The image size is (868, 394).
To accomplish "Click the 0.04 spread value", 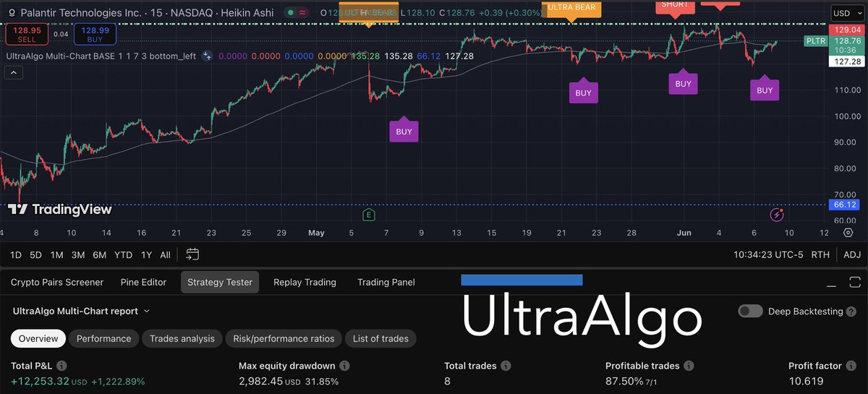I will point(61,34).
